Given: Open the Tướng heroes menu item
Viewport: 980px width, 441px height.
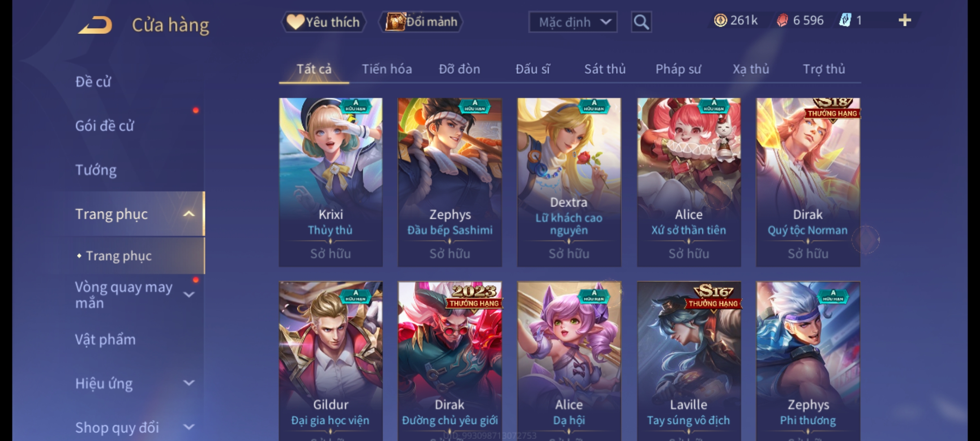Looking at the screenshot, I should [x=96, y=170].
